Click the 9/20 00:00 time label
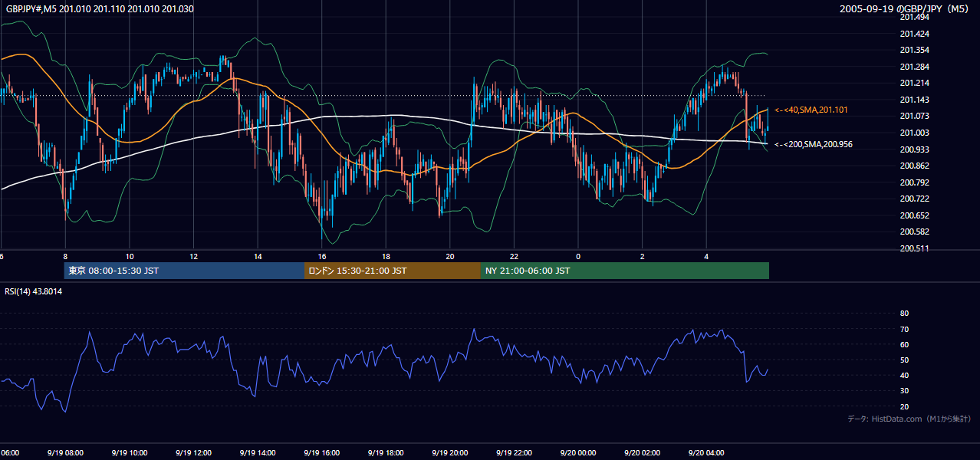This screenshot has height=460, width=980. tap(578, 453)
